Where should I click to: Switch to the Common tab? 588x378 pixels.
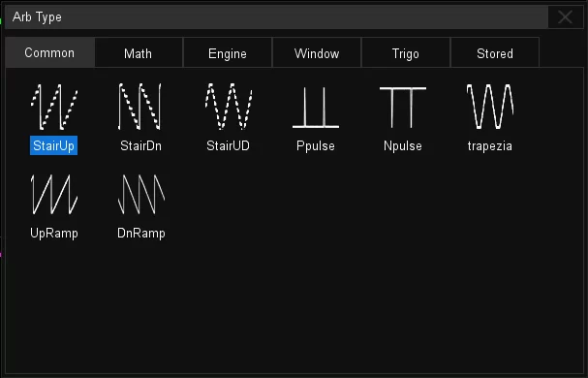point(49,52)
